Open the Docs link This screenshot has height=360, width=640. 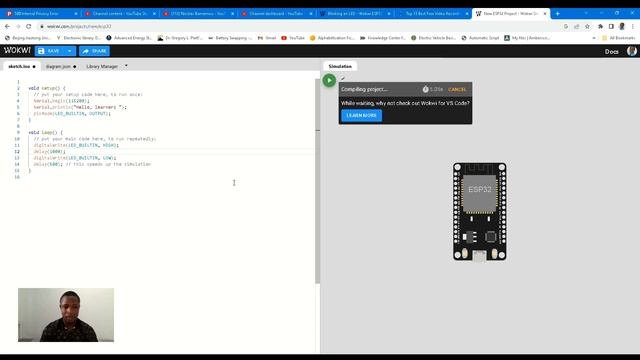tap(611, 51)
